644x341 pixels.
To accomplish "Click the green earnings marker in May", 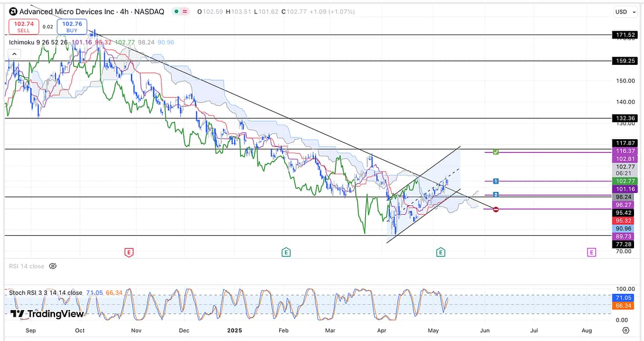I will 440,252.
